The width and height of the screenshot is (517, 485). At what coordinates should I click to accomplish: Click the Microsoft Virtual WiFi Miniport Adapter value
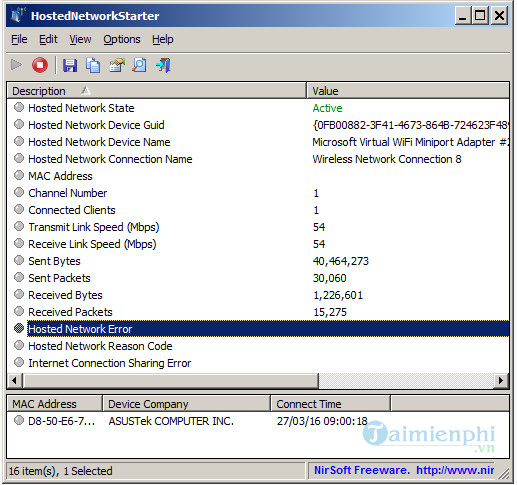[x=410, y=142]
